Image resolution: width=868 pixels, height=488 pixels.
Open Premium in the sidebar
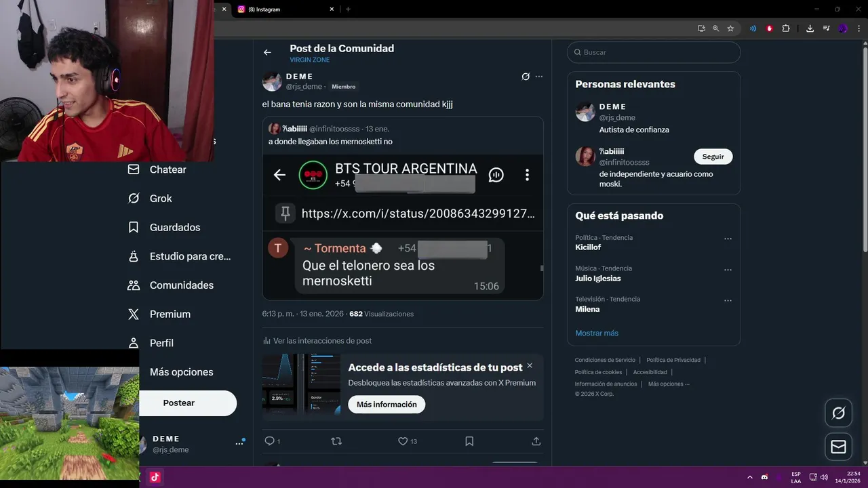(159, 314)
